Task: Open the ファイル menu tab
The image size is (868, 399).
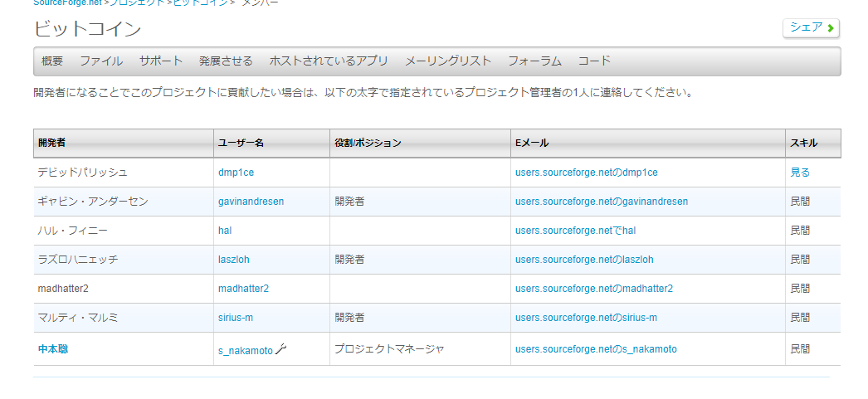Action: pyautogui.click(x=101, y=61)
